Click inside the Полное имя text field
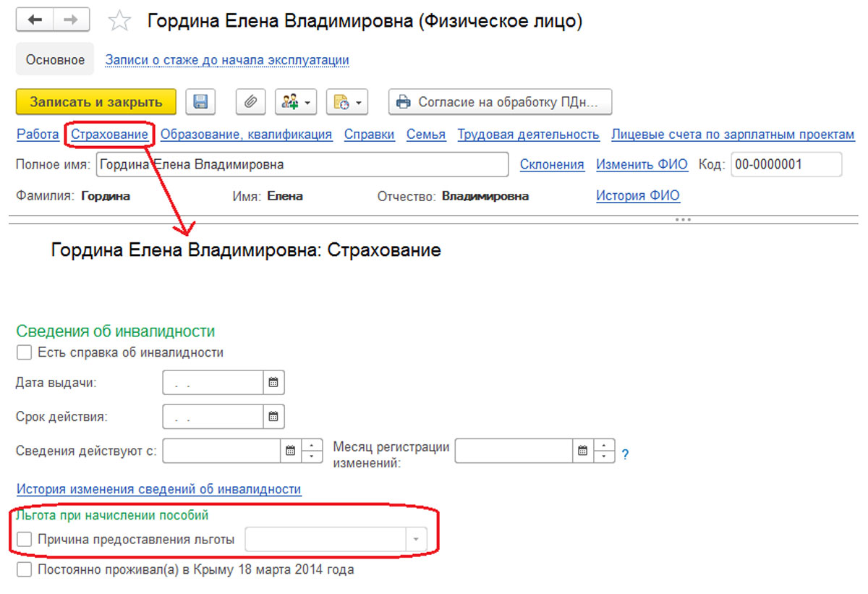The height and width of the screenshot is (594, 868). [x=302, y=165]
